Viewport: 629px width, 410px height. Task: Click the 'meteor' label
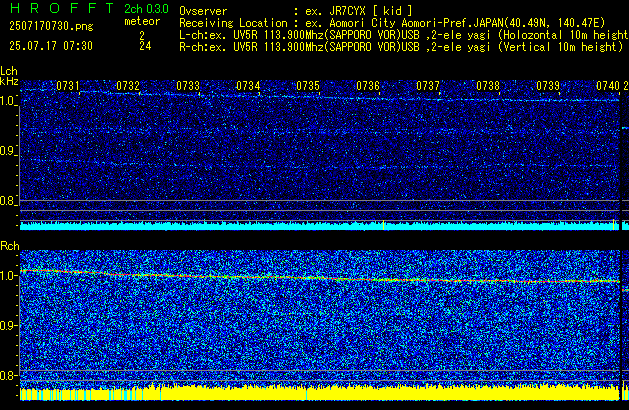coord(142,21)
